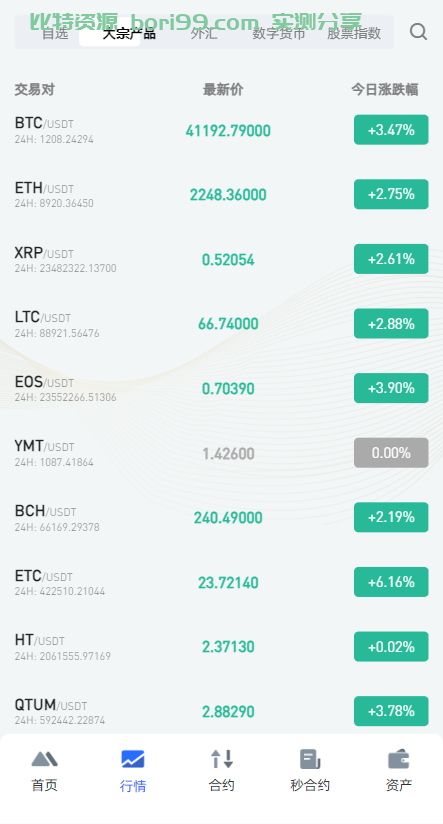Tap the HT +0.02% badge
443x824 pixels.
[x=391, y=646]
